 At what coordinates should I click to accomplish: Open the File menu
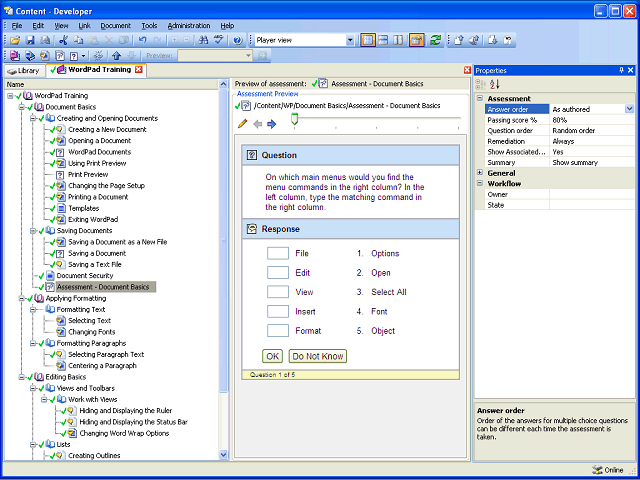17,26
